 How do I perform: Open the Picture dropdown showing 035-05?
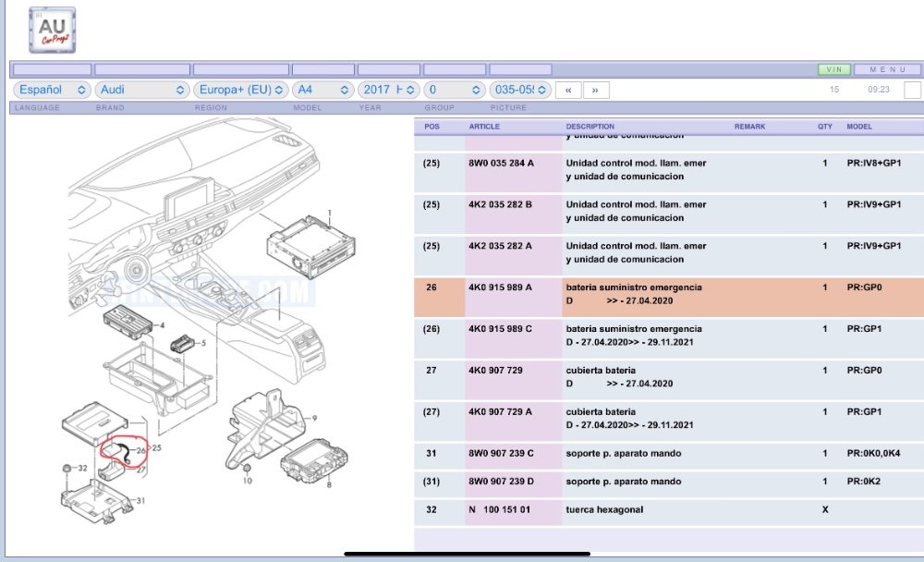tap(520, 90)
